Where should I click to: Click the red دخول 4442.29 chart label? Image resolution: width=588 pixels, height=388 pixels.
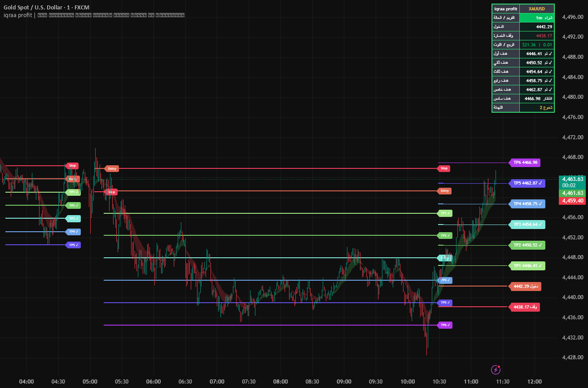click(525, 286)
